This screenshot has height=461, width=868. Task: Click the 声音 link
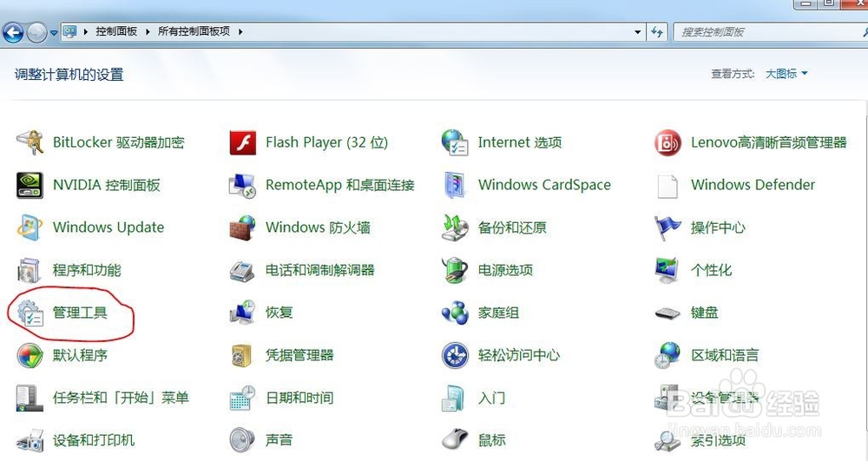(279, 440)
